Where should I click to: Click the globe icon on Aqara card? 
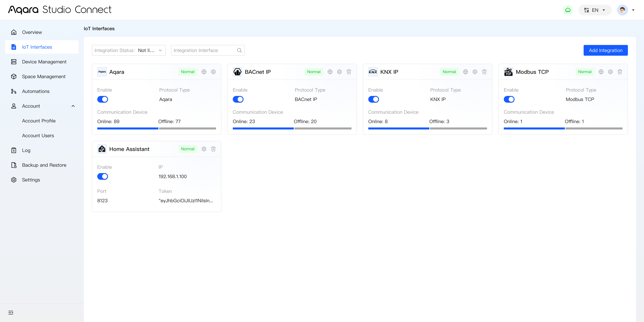pyautogui.click(x=204, y=72)
